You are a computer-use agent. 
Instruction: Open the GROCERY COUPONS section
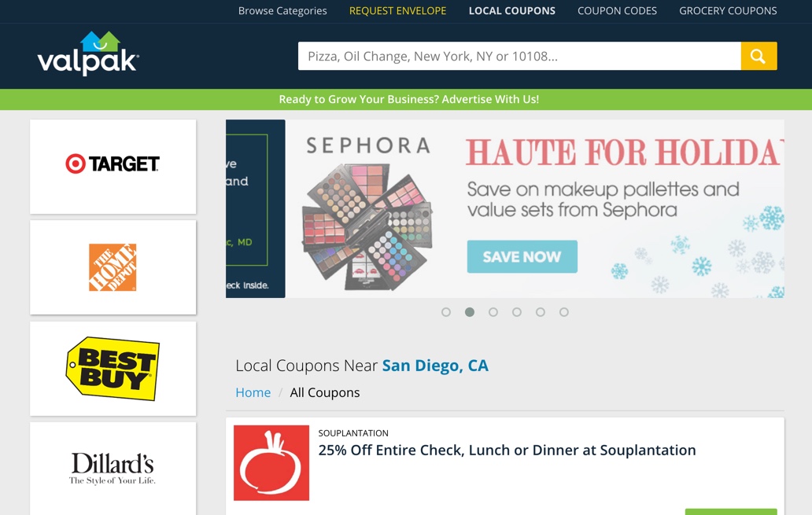point(728,11)
